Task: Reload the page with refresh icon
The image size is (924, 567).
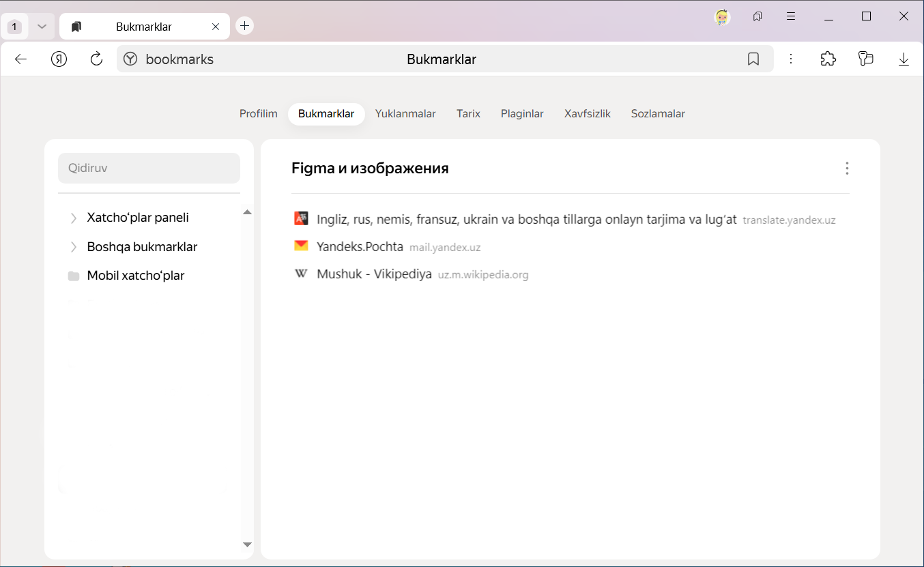Action: coord(96,59)
